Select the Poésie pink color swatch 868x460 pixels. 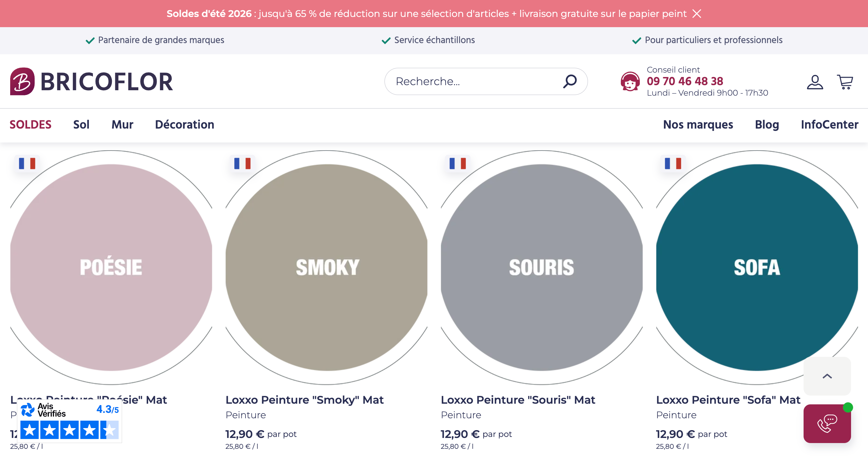coord(111,267)
